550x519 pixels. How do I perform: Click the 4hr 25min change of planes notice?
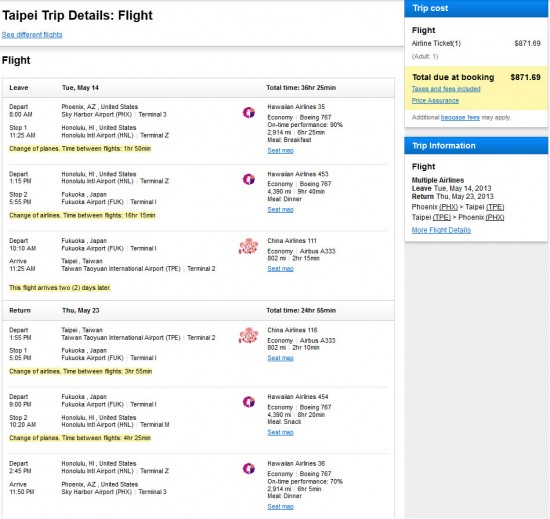[80, 438]
